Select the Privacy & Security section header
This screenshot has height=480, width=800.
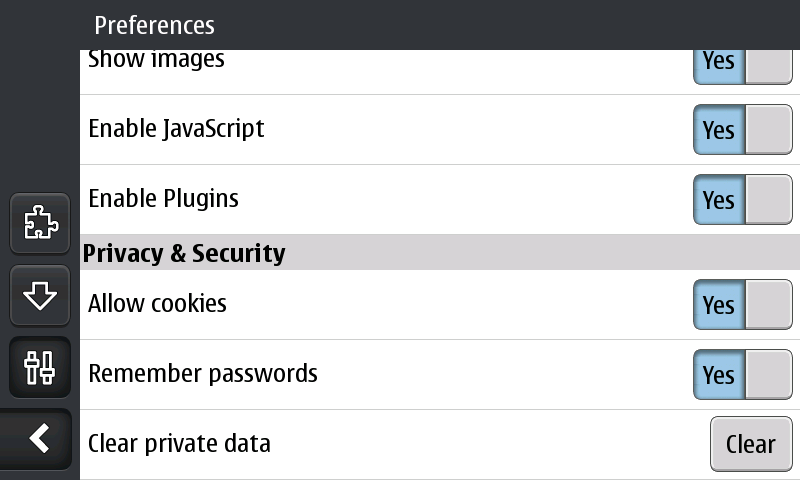[184, 253]
